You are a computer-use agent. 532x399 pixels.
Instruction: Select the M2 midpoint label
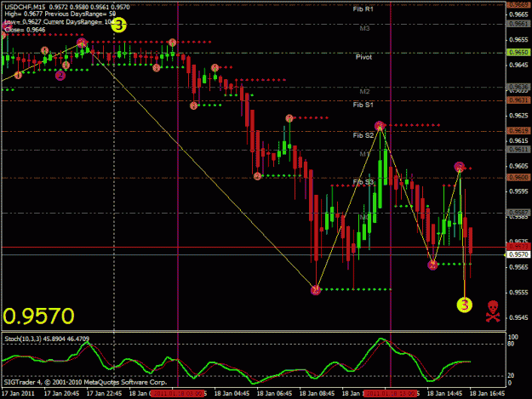364,92
